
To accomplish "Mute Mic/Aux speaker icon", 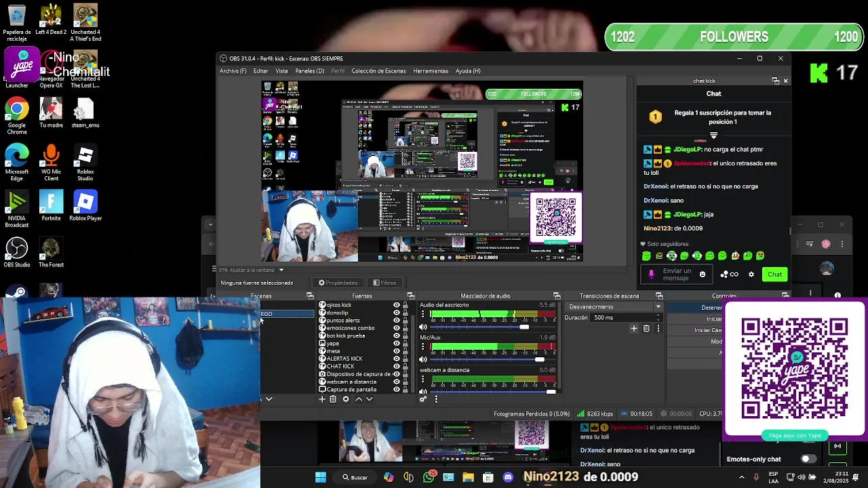I will [x=423, y=359].
